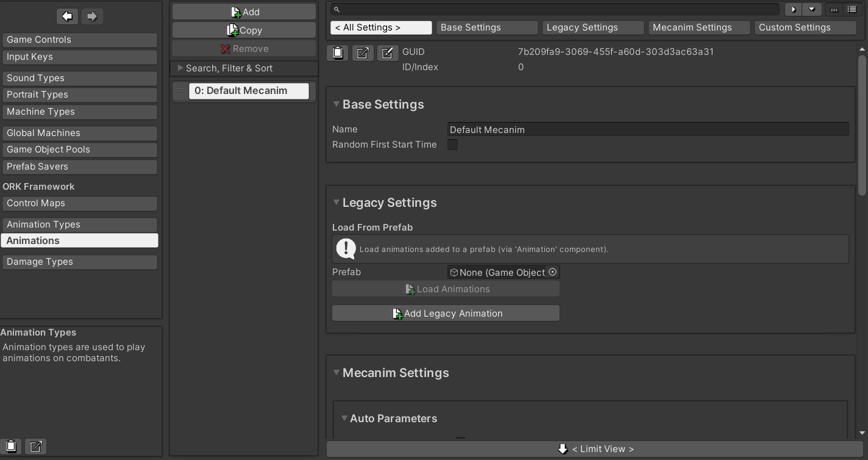This screenshot has height=460, width=868.
Task: Select the Animations section
Action: pos(79,240)
